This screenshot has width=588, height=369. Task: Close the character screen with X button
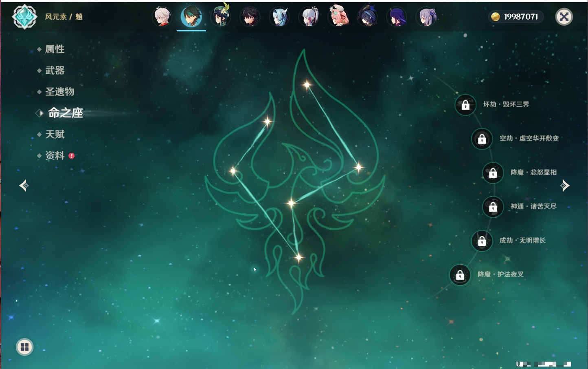point(564,17)
